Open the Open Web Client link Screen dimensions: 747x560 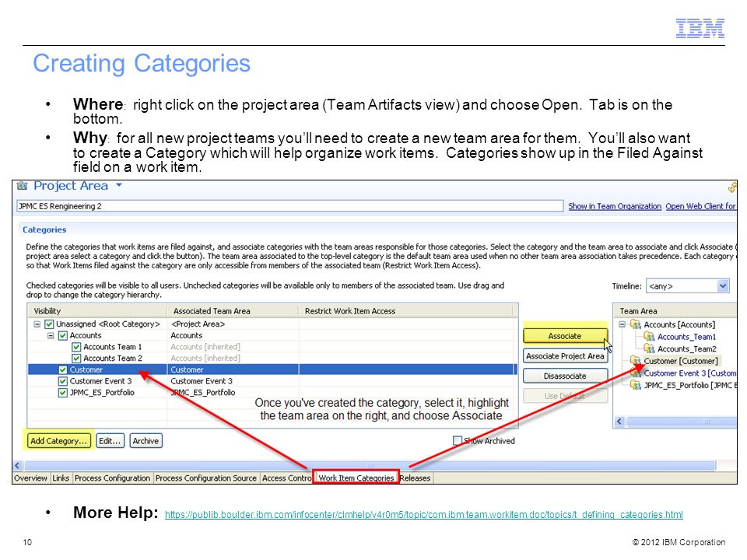pyautogui.click(x=701, y=206)
